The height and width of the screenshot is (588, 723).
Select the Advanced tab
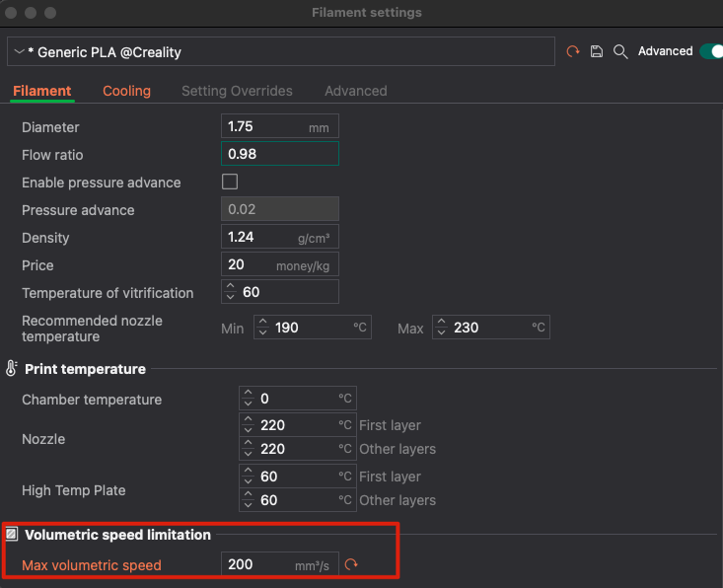pyautogui.click(x=355, y=91)
